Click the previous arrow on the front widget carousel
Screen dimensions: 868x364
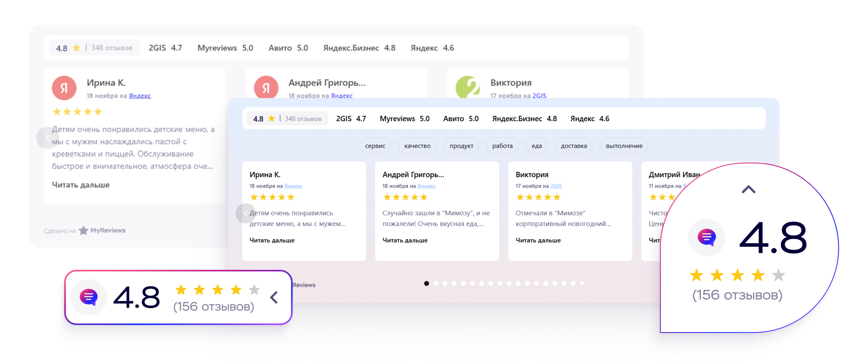[246, 214]
